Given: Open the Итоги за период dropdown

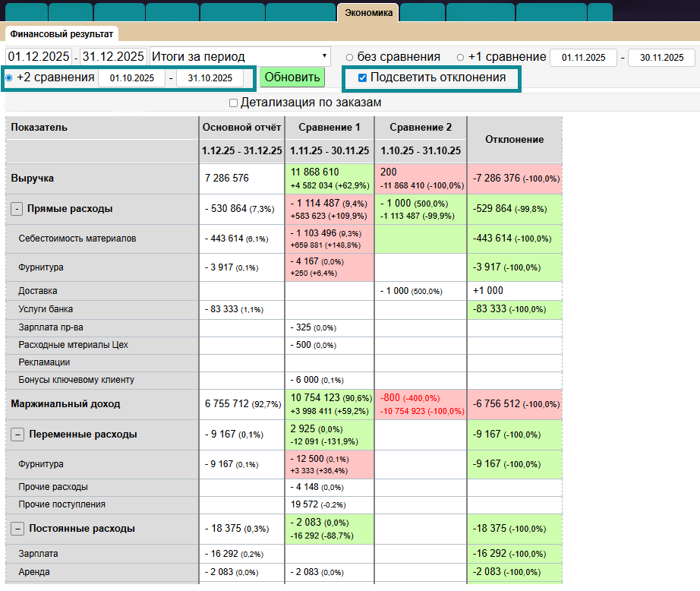Looking at the screenshot, I should (x=240, y=57).
